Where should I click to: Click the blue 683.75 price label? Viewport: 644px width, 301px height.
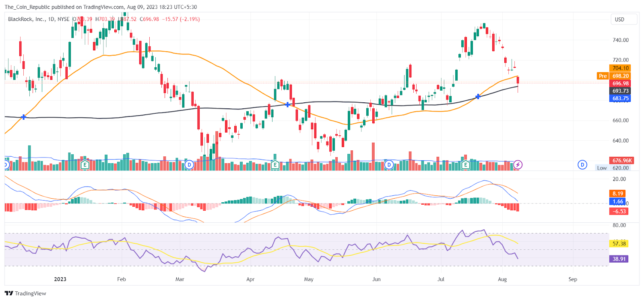pos(620,98)
